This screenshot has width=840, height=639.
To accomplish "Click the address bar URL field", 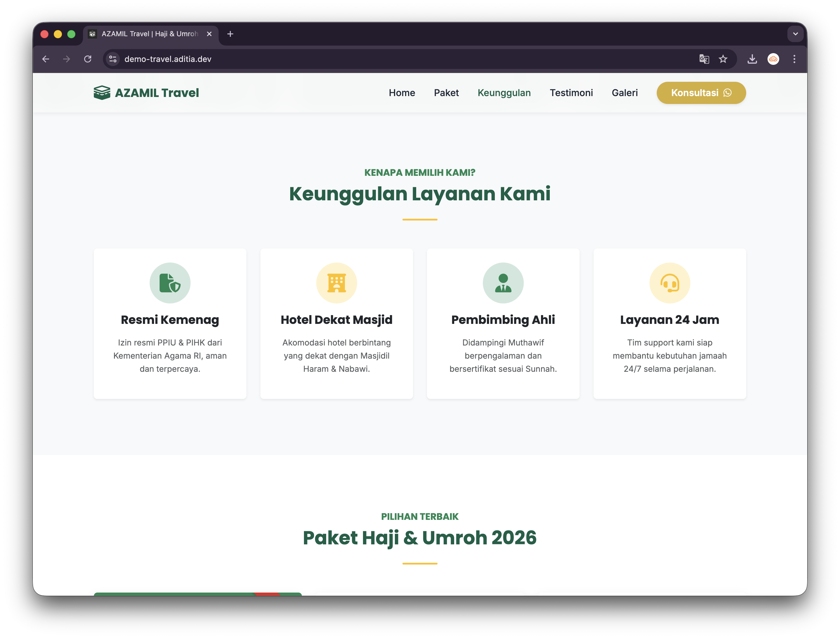I will point(381,59).
